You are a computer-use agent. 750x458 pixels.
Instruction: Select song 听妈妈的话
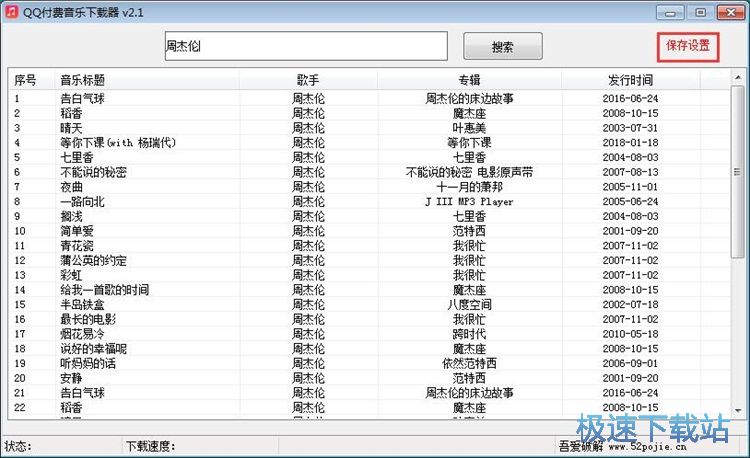tap(88, 363)
